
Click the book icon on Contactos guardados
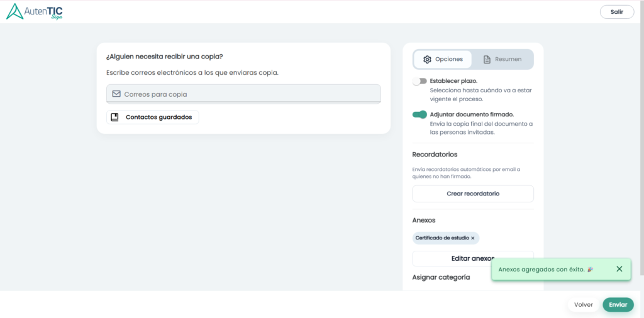point(114,117)
